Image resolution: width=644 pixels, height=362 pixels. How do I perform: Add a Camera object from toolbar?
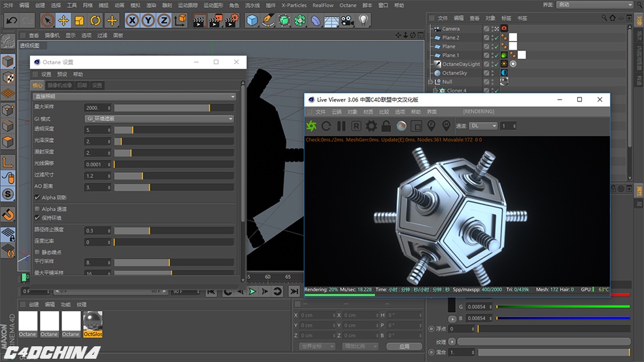click(347, 20)
